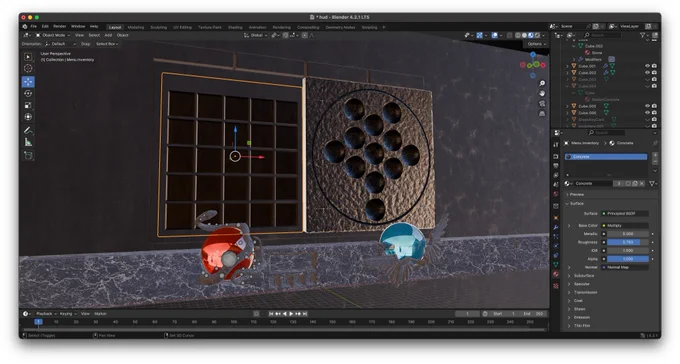Expand the Modifiers outliner row

(x=574, y=59)
